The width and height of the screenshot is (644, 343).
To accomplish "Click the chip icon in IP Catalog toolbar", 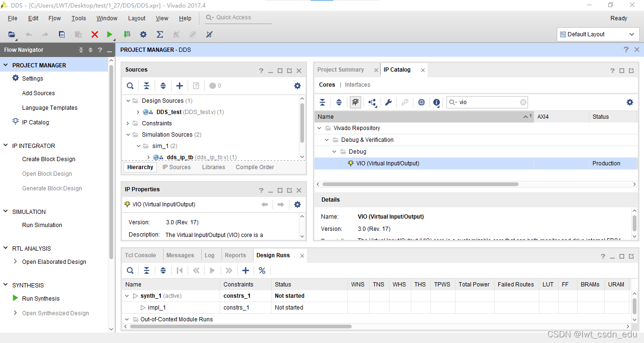I will pyautogui.click(x=421, y=102).
